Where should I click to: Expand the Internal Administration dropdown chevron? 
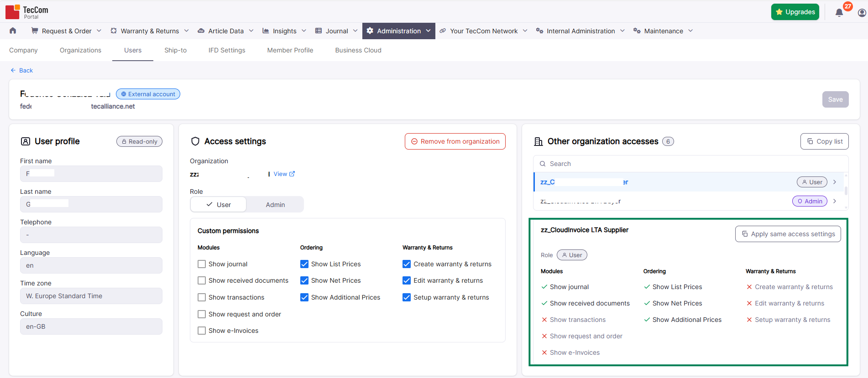click(622, 31)
